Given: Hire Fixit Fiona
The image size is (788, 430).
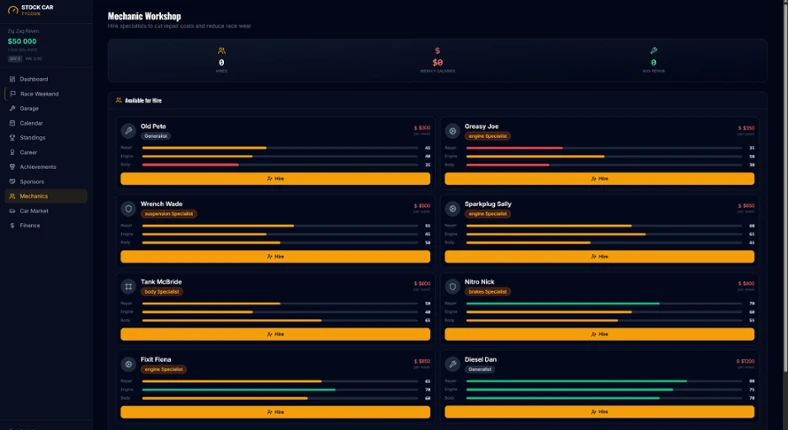Looking at the screenshot, I should point(275,412).
